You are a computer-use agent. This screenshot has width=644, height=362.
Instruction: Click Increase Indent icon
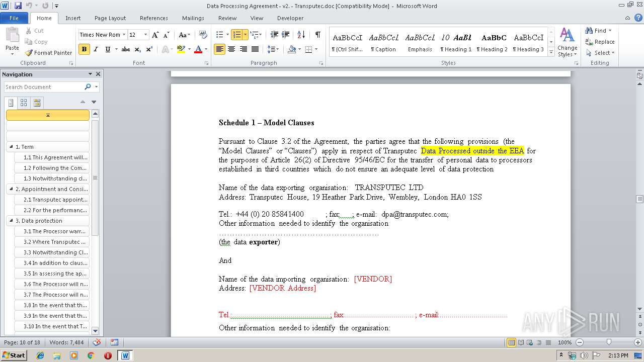286,35
